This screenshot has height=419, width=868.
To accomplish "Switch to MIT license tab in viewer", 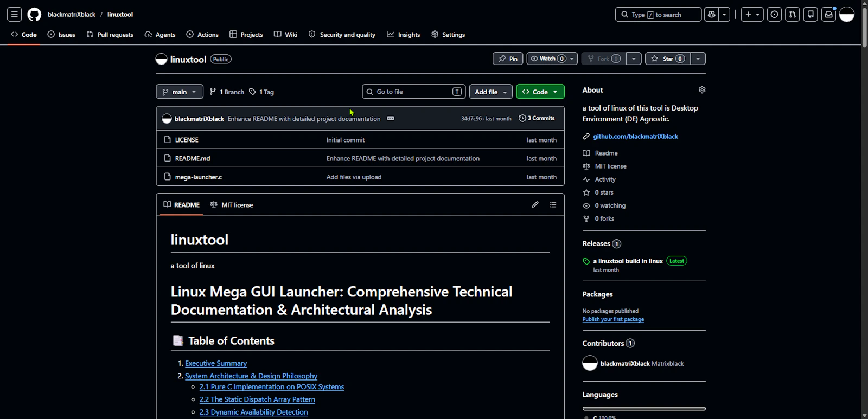I will [232, 205].
